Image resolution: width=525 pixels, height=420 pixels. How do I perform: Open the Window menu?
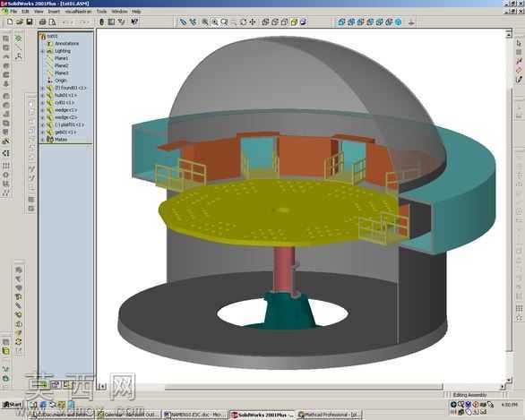click(119, 12)
